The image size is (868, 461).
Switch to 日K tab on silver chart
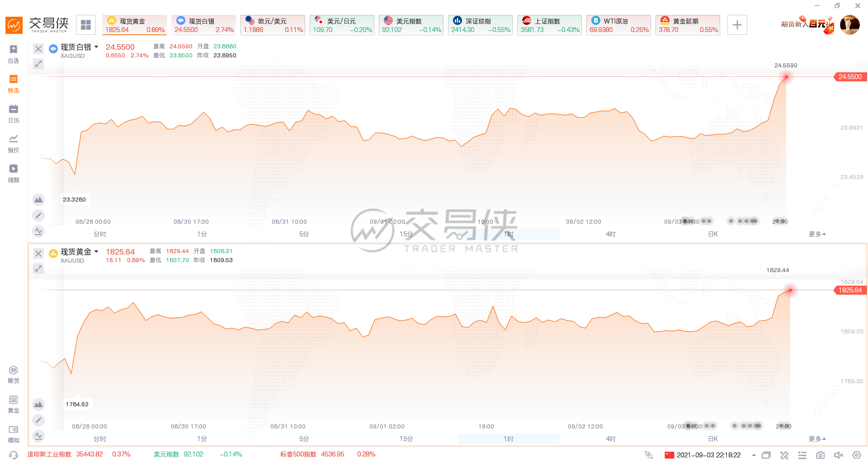point(713,234)
